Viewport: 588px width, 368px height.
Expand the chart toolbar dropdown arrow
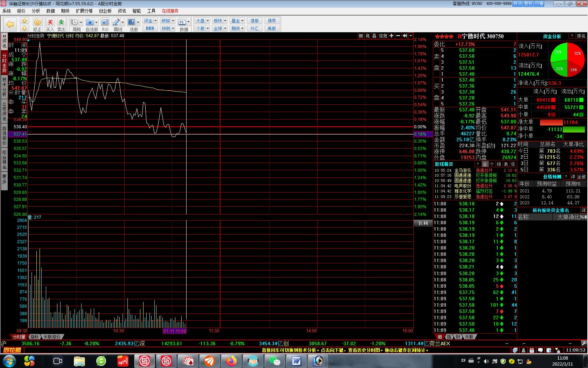[x=411, y=36]
